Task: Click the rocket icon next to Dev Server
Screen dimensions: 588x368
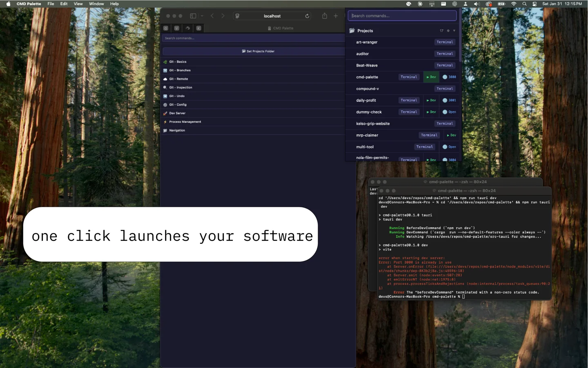Action: [166, 113]
